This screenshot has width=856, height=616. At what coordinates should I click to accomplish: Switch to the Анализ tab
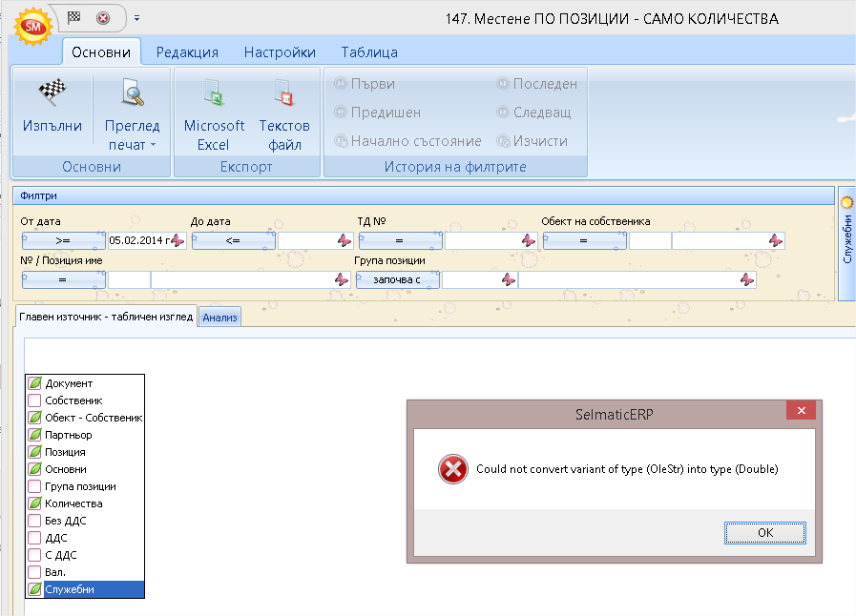point(219,318)
